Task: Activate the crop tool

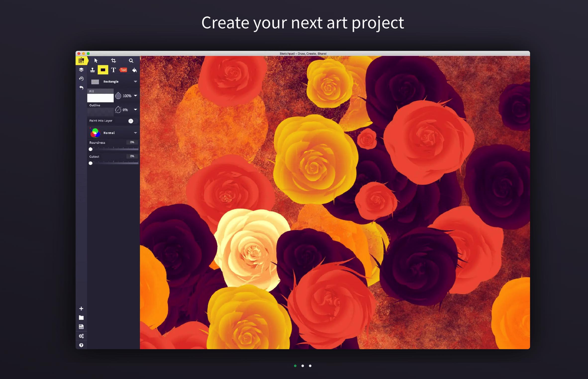Action: (113, 61)
